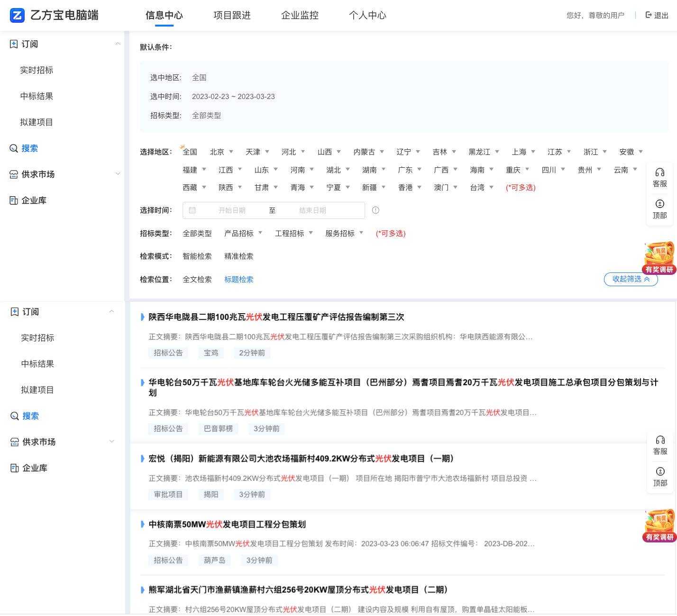Image resolution: width=677 pixels, height=616 pixels.
Task: Expand the 上海 region dropdown
Action: point(523,152)
